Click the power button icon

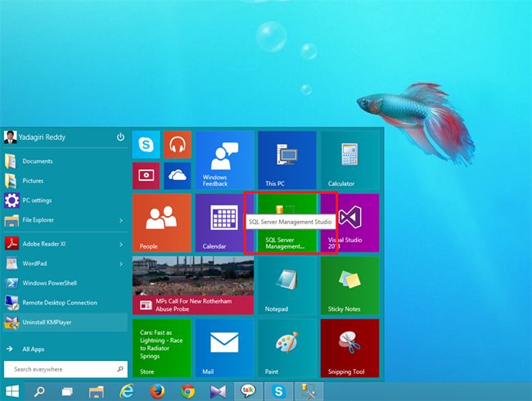120,137
